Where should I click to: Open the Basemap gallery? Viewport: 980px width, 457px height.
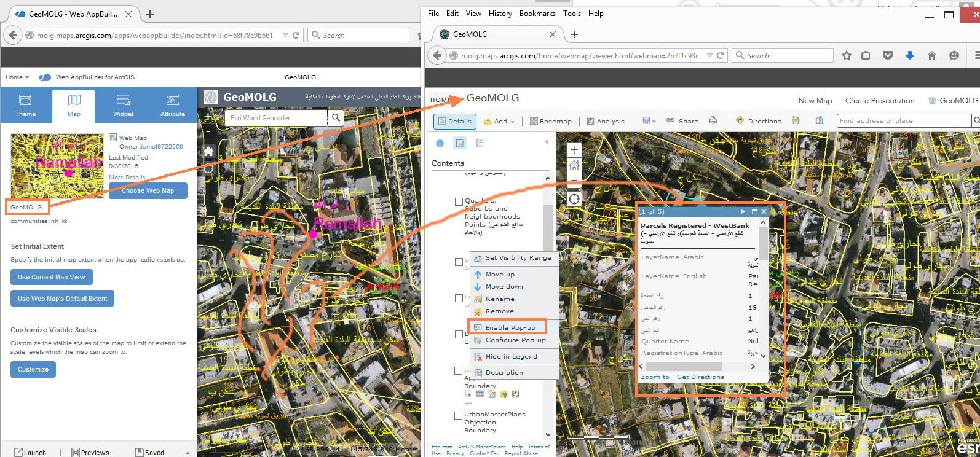click(551, 121)
